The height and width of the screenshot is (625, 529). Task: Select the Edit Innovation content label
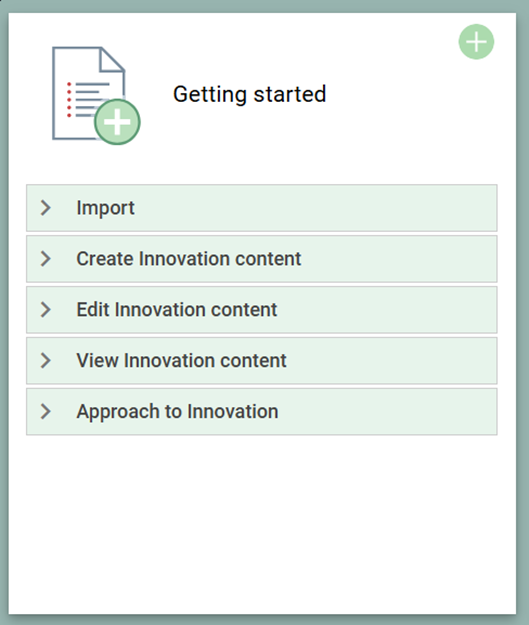[x=177, y=310]
